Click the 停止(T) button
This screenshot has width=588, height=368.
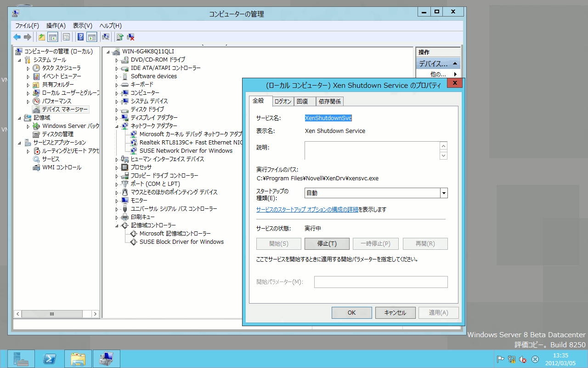pyautogui.click(x=327, y=244)
